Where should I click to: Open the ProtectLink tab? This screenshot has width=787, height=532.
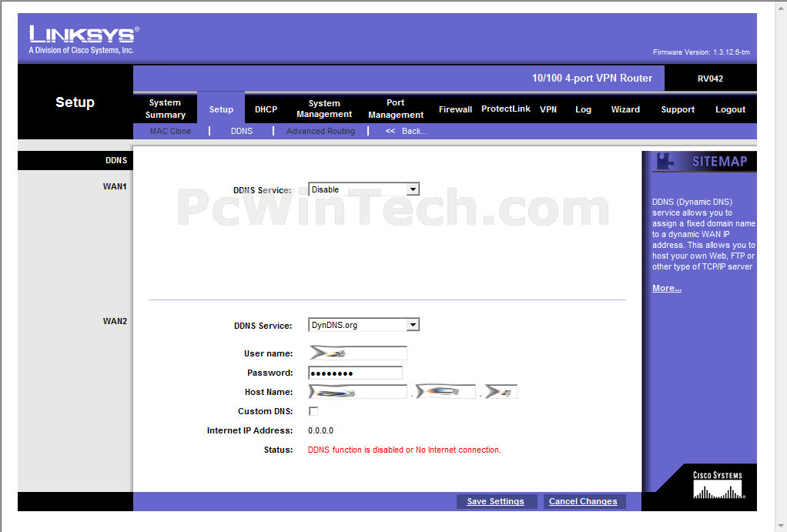coord(505,109)
